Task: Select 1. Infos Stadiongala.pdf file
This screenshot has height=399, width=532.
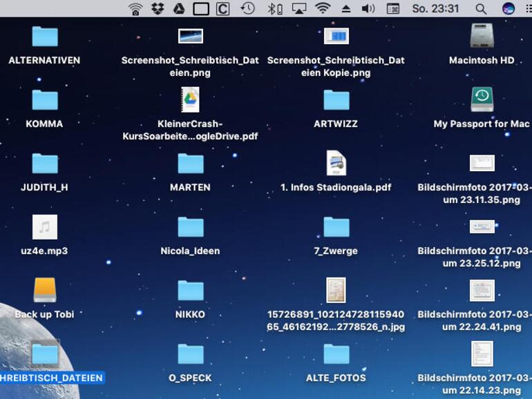Action: (336, 164)
